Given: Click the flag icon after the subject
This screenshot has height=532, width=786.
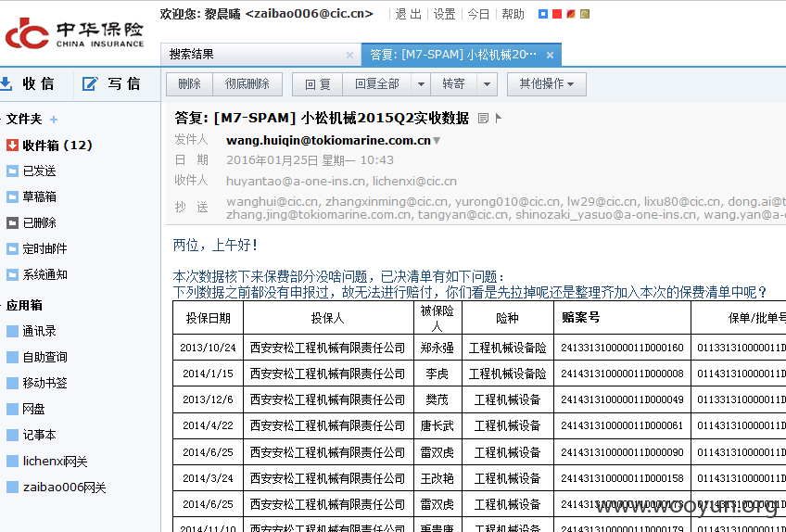Looking at the screenshot, I should (x=498, y=119).
